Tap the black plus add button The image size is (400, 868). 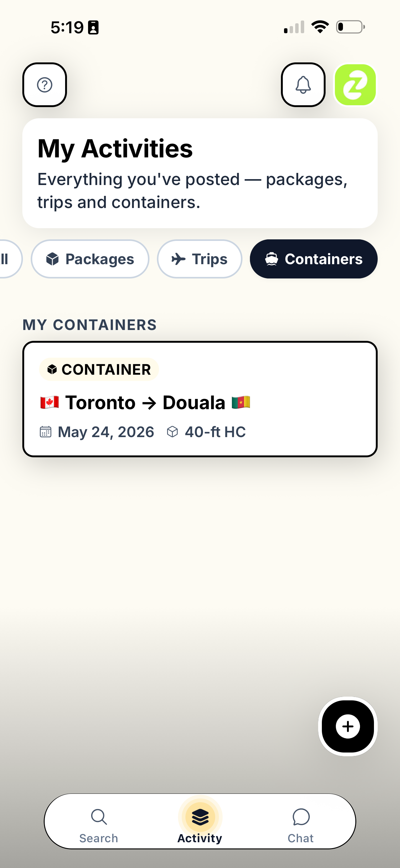tap(348, 726)
